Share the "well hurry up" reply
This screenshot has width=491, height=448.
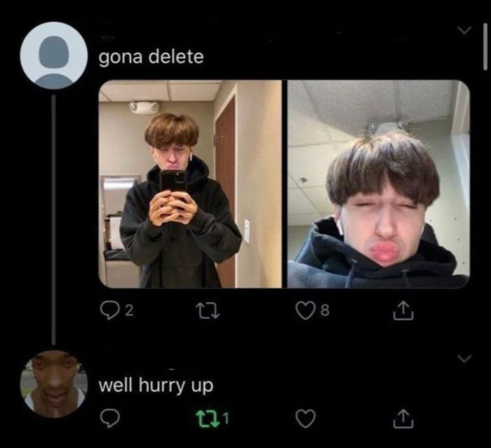(x=403, y=419)
